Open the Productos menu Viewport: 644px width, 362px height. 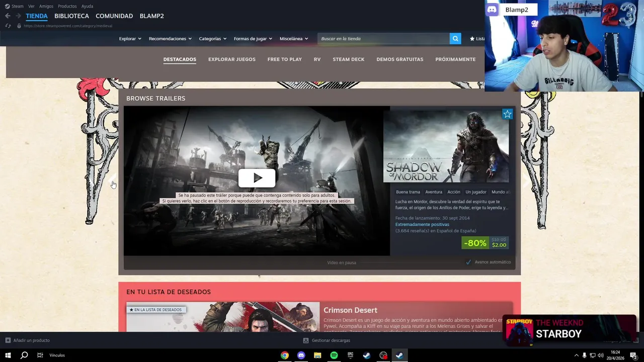67,6
